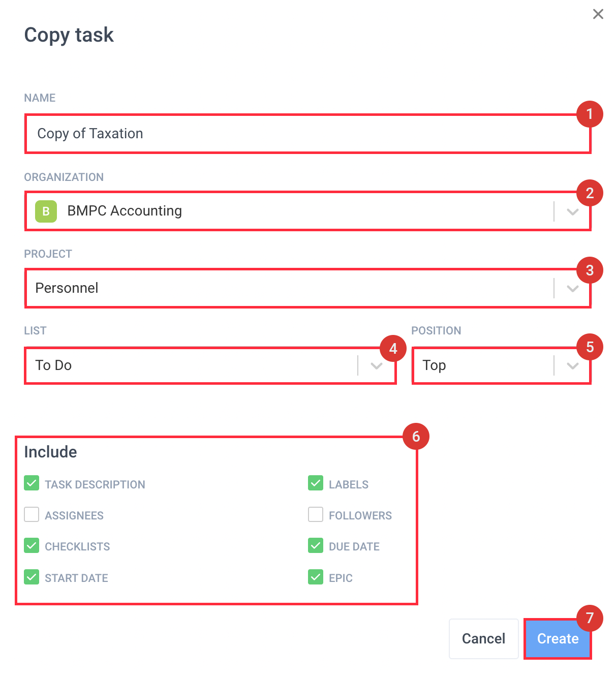616x678 pixels.
Task: Click the Cancel button
Action: [x=483, y=639]
